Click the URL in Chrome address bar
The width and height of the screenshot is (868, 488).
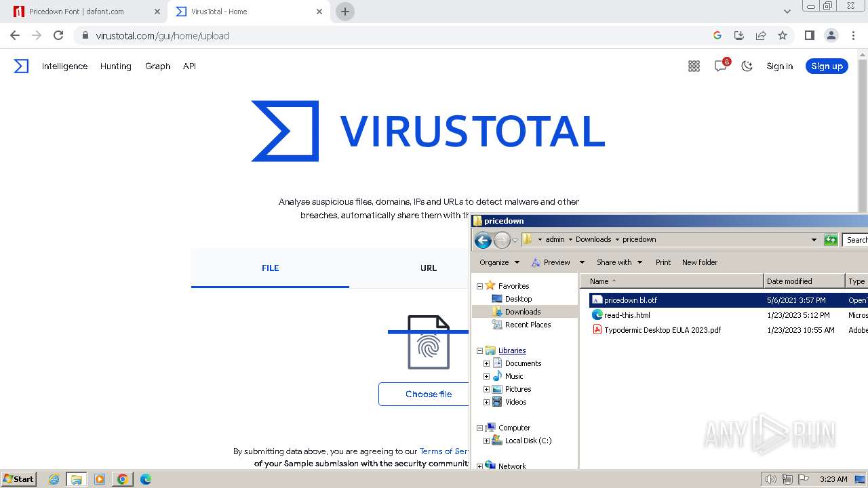pyautogui.click(x=162, y=35)
